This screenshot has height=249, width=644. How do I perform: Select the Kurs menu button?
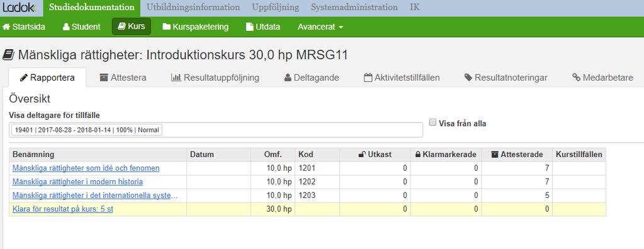tap(132, 26)
